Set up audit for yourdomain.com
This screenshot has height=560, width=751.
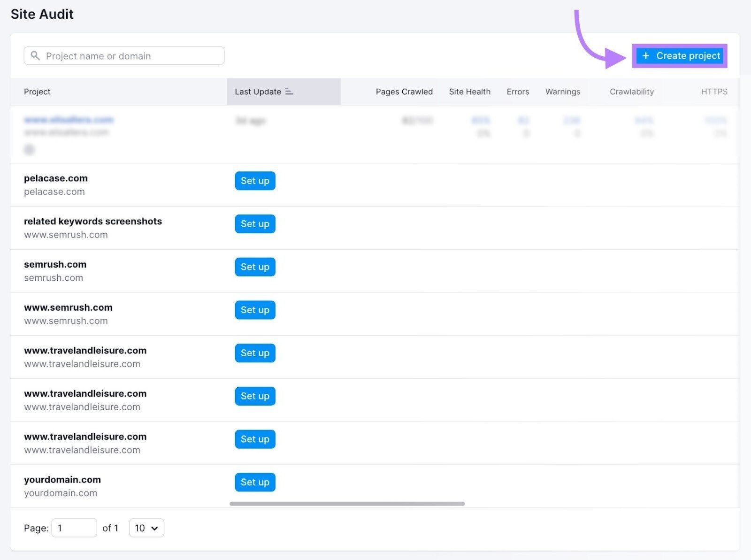[254, 482]
